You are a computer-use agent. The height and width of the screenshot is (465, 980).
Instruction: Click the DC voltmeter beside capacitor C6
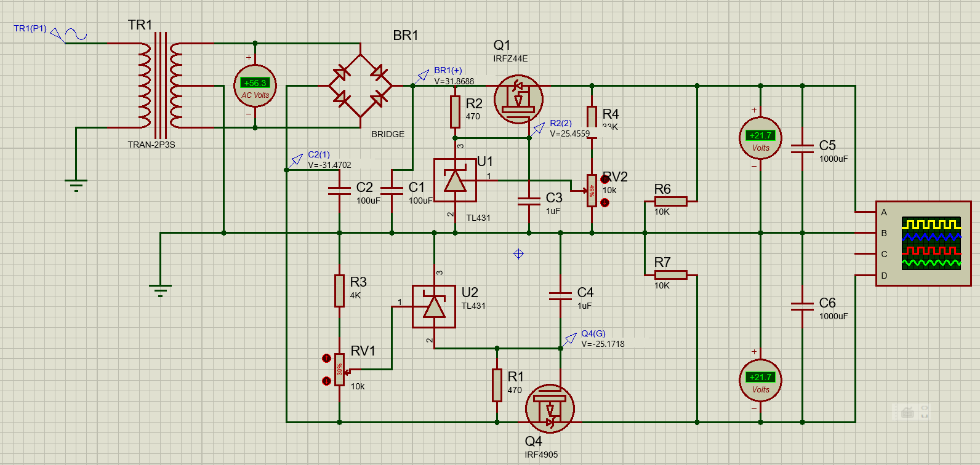click(x=760, y=380)
